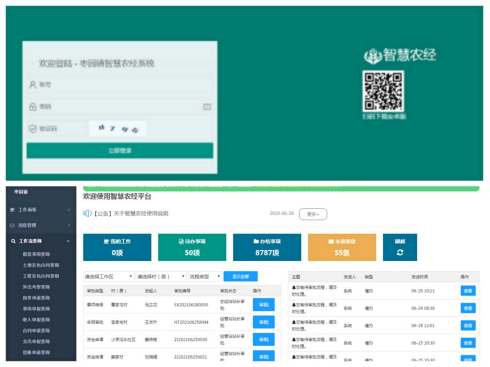Open the 我的工作 0项 card
Image resolution: width=490 pixels, height=367 pixels.
click(117, 247)
